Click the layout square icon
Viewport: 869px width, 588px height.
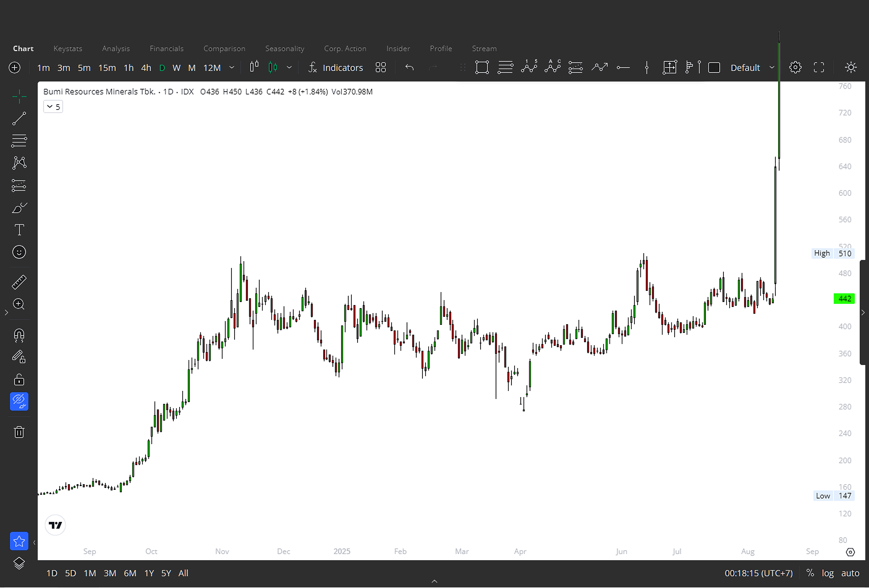[x=714, y=68]
